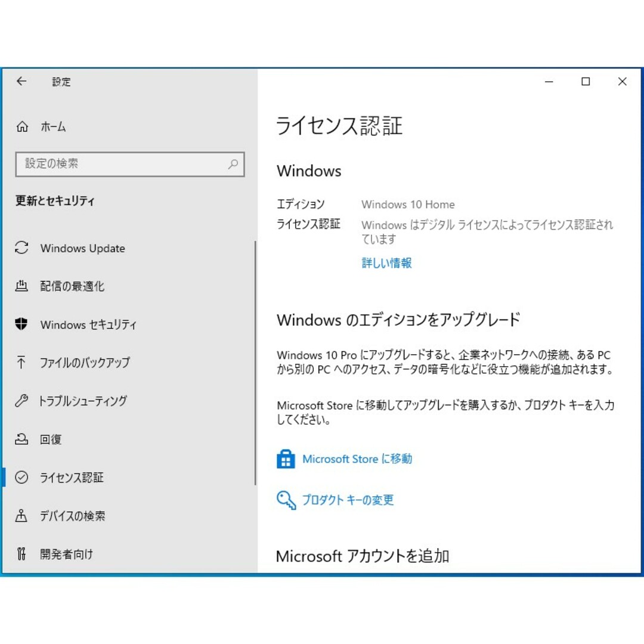The image size is (644, 644).
Task: Click the 配信の最適化 icon
Action: (21, 286)
